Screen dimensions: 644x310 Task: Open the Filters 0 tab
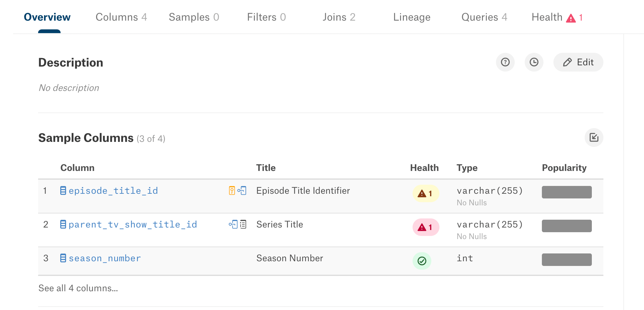[266, 17]
